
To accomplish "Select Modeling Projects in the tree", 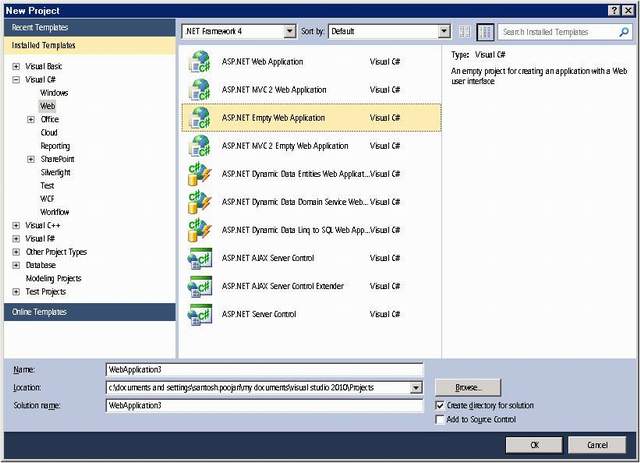I will pyautogui.click(x=53, y=278).
